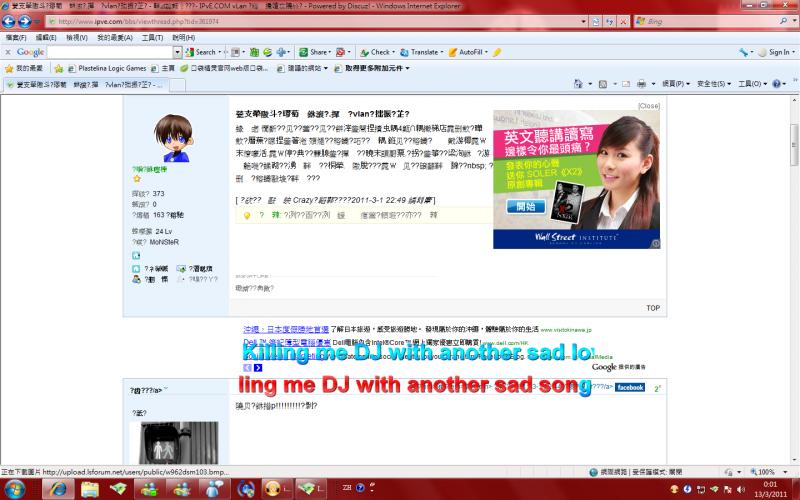Open the Favorites star button on favorites bar
This screenshot has width=800, height=500.
[24, 68]
